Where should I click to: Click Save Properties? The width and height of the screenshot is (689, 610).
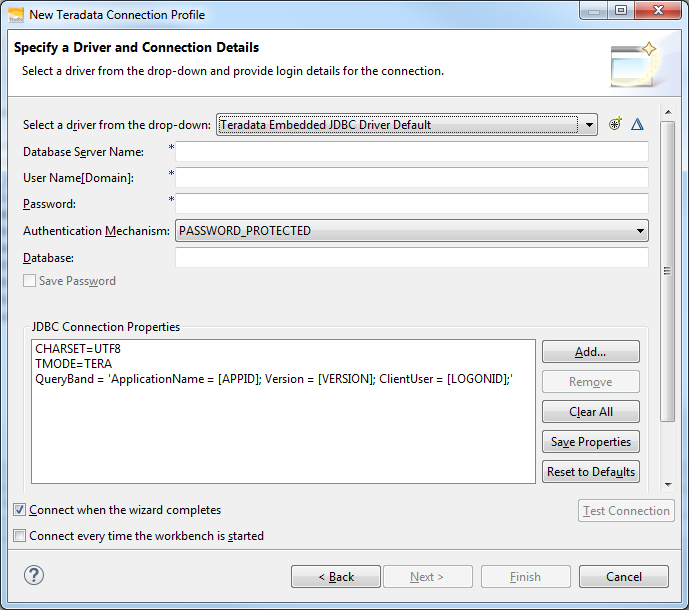590,442
